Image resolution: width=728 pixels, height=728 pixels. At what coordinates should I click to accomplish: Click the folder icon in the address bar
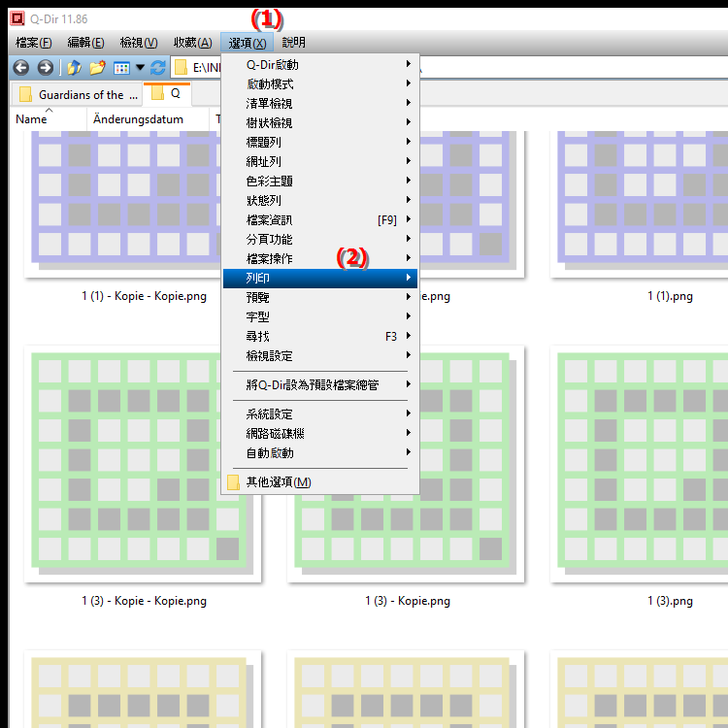pyautogui.click(x=182, y=68)
